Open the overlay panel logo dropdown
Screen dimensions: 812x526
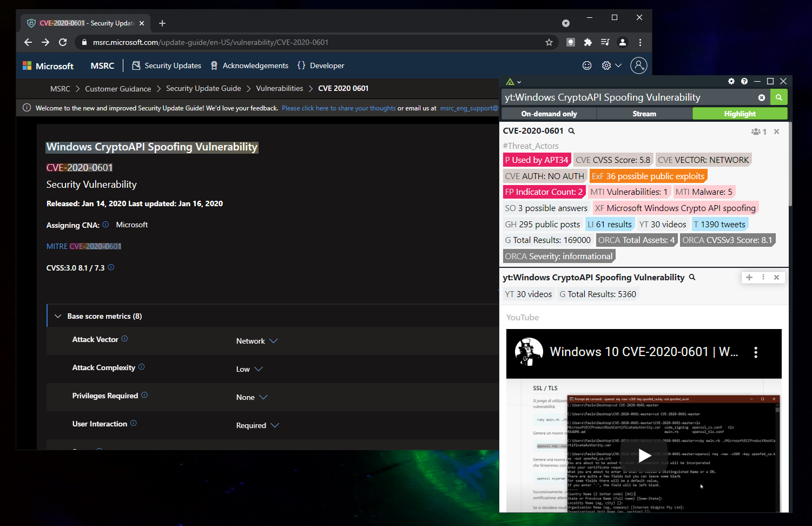click(x=513, y=82)
